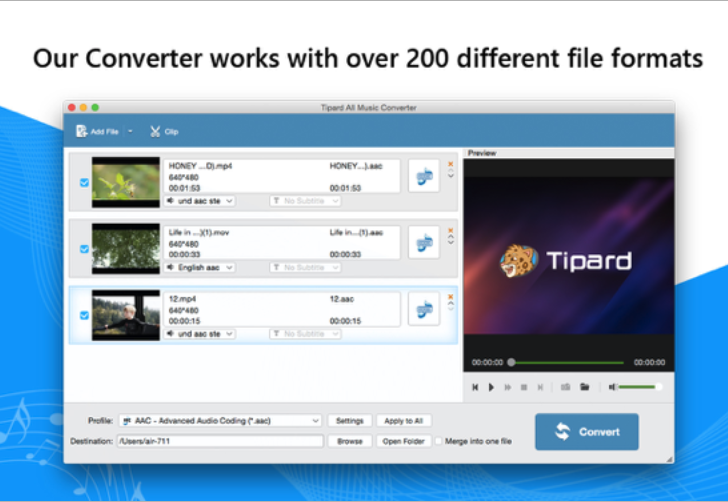Click the Convert button

pyautogui.click(x=587, y=432)
